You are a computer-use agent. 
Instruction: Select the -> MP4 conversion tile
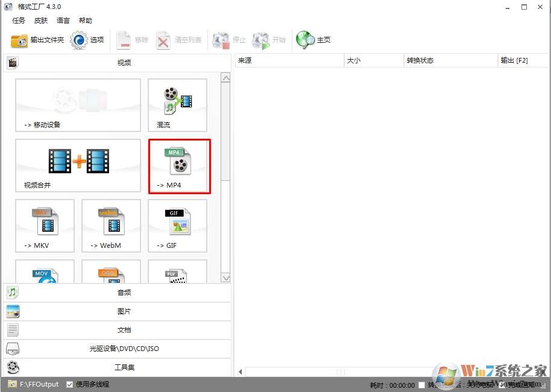[180, 166]
